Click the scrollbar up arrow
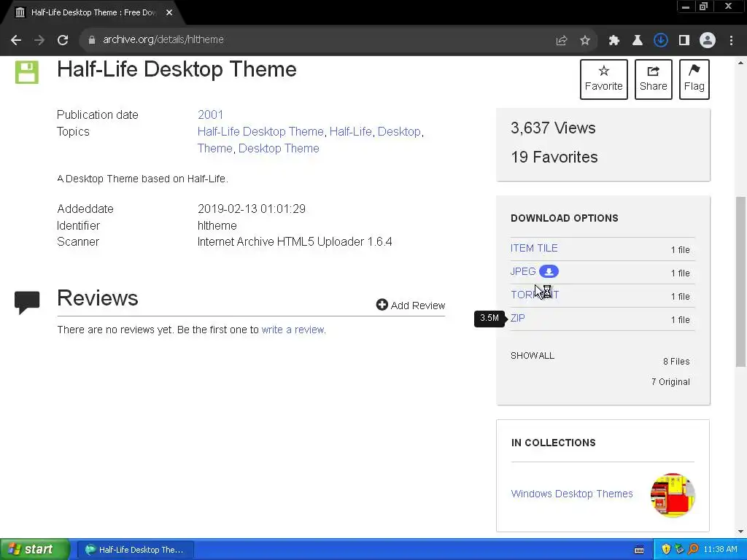The width and height of the screenshot is (747, 560). [x=741, y=63]
